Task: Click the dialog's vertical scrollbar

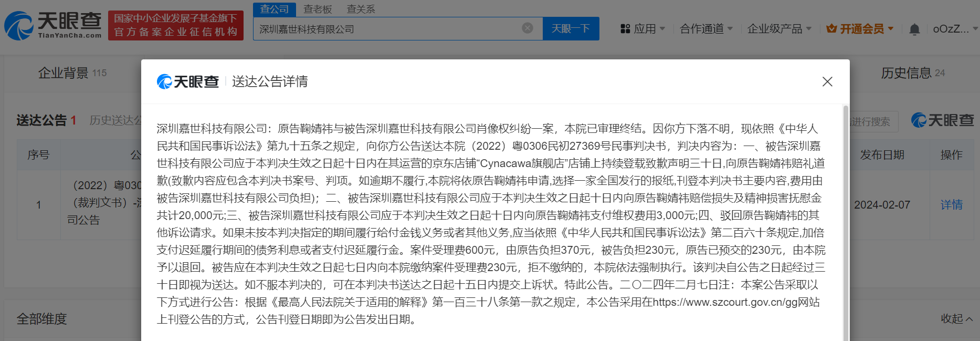Action: (845, 221)
